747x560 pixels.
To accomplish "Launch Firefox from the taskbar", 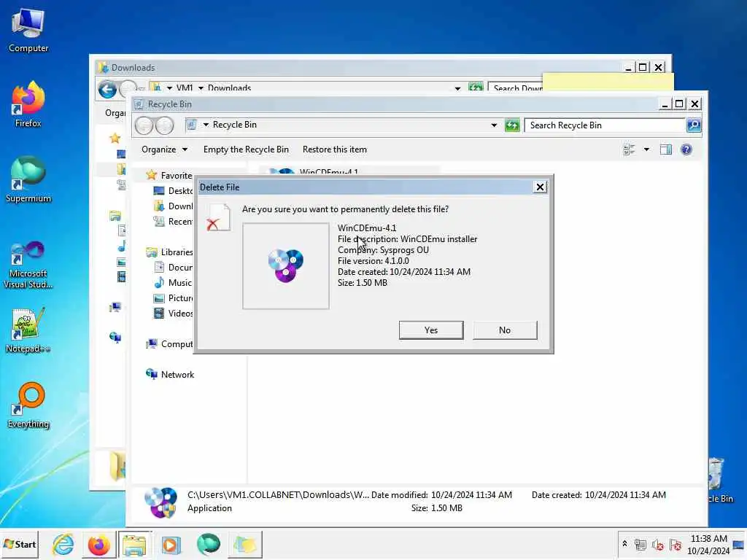I will (98, 544).
